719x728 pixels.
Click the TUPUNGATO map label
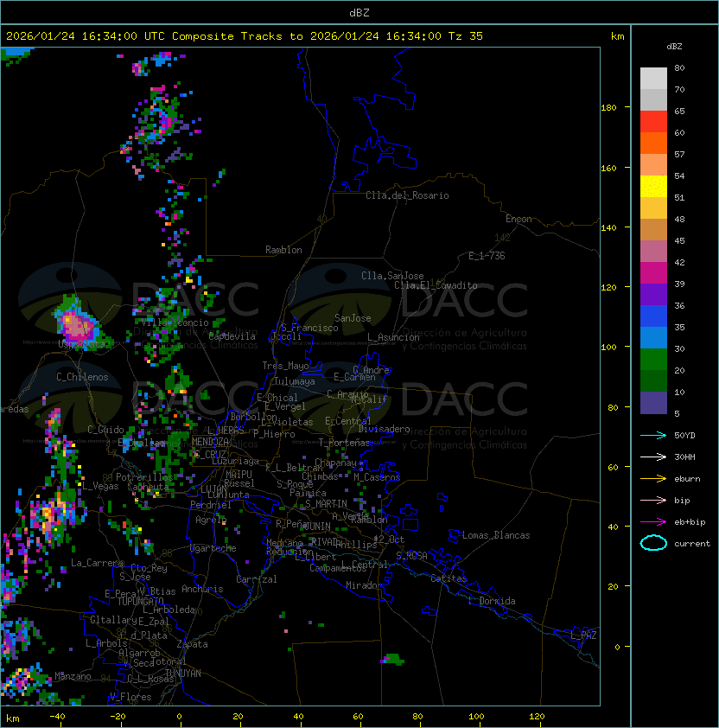pos(140,602)
